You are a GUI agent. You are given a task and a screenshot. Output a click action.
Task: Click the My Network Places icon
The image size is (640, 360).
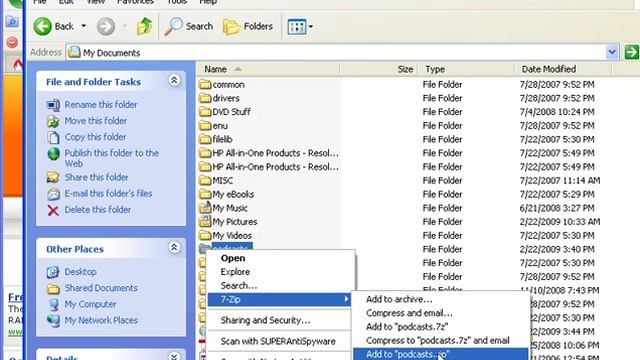(x=53, y=320)
